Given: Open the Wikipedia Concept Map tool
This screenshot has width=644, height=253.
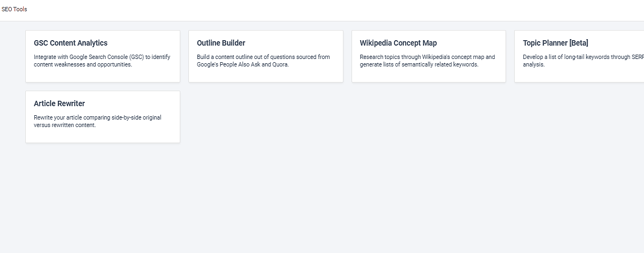Looking at the screenshot, I should pyautogui.click(x=398, y=43).
